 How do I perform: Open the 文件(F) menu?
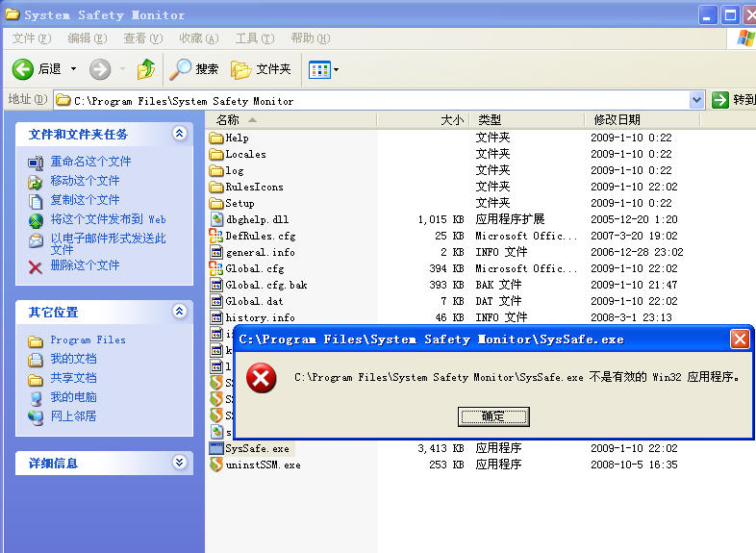(x=32, y=38)
